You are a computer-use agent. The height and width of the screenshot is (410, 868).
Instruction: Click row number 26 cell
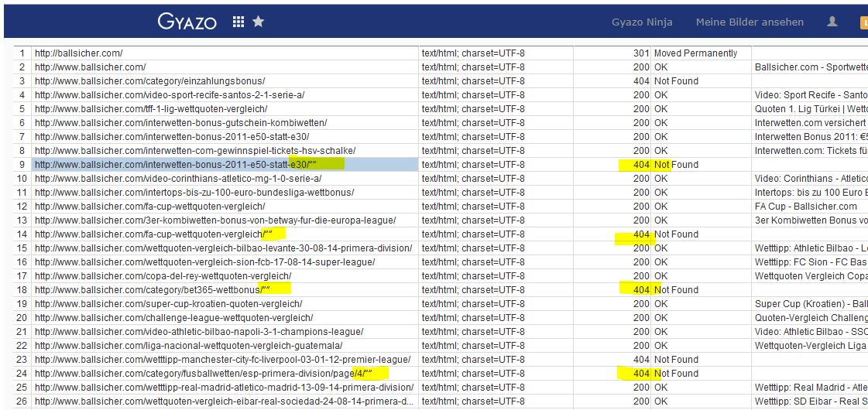(x=22, y=401)
